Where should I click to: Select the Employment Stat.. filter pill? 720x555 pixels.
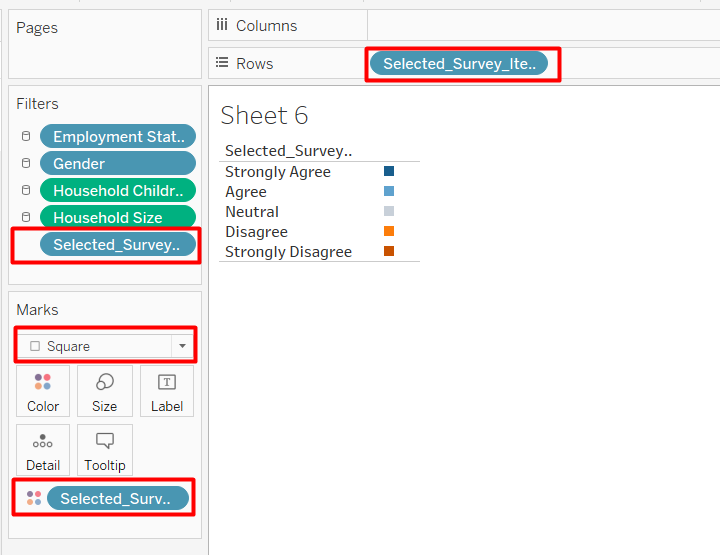117,137
